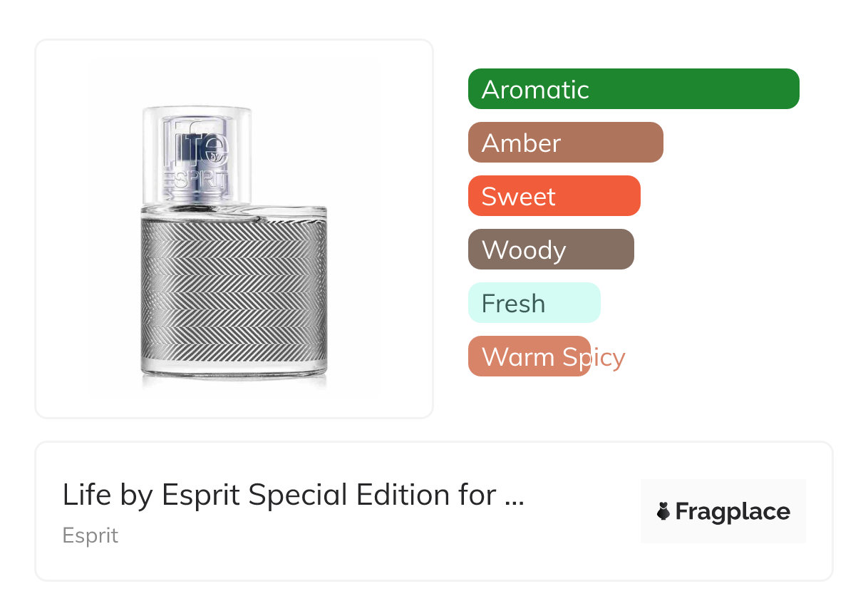Viewport: 868px width, 616px height.
Task: Click the Fragplace perfume bottle logo icon
Action: 663,511
